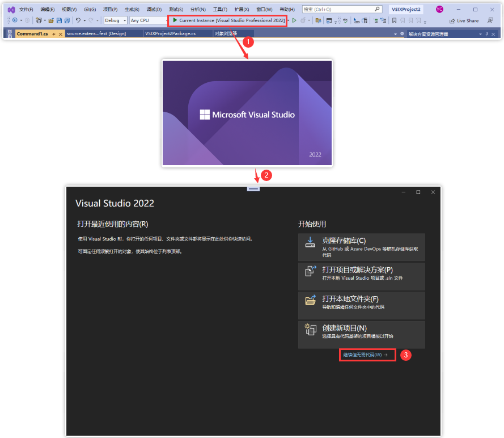
Task: Click 继续但无需代码(W) link
Action: tap(366, 355)
